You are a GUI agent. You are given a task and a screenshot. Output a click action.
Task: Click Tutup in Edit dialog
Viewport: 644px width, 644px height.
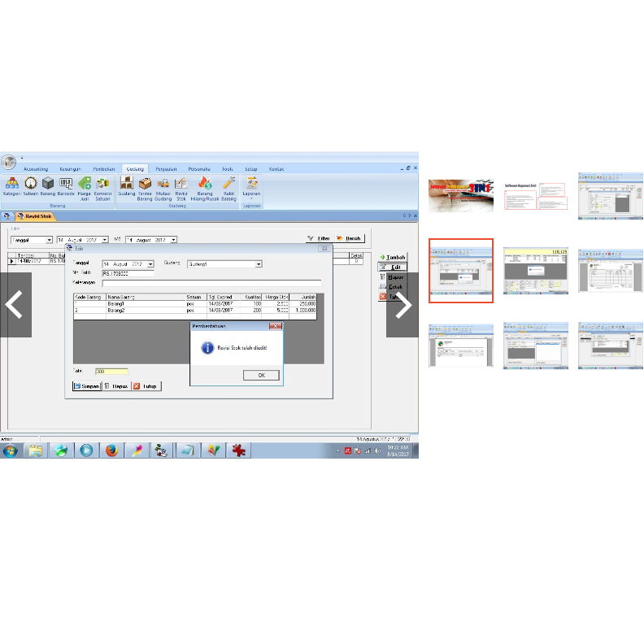pyautogui.click(x=146, y=386)
